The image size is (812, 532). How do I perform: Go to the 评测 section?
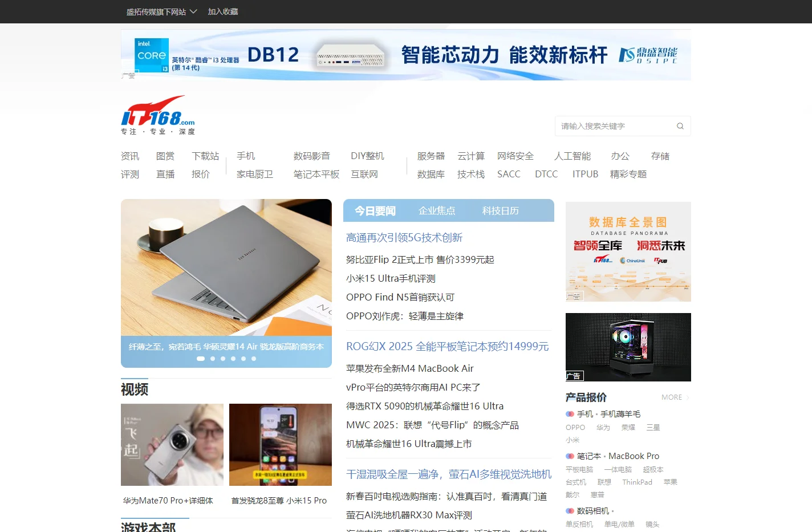pyautogui.click(x=130, y=174)
